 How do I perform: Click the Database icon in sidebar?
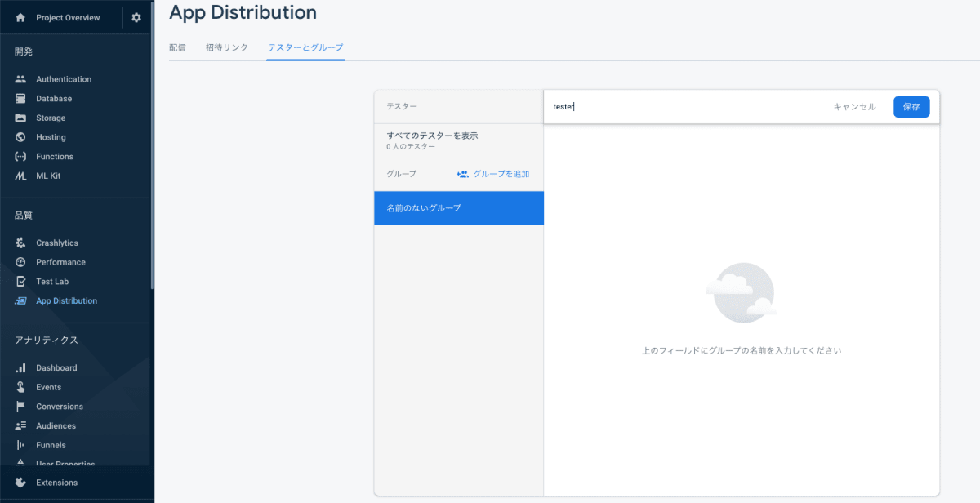pyautogui.click(x=21, y=99)
